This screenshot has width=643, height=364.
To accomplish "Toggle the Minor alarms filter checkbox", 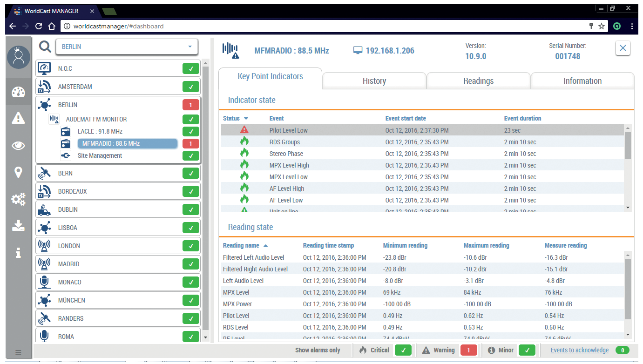I will click(x=527, y=350).
